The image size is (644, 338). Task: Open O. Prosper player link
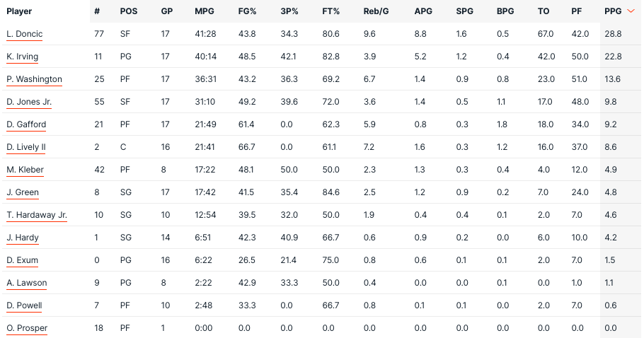[27, 327]
